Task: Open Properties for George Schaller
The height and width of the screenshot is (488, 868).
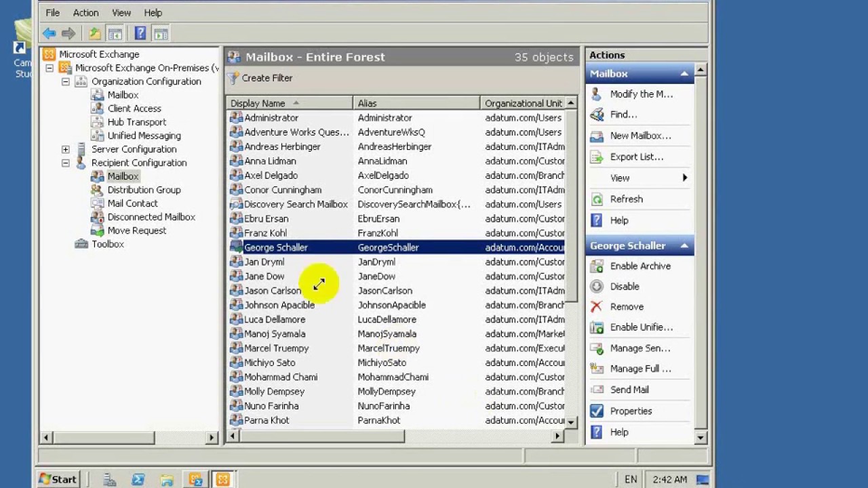Action: [x=631, y=411]
